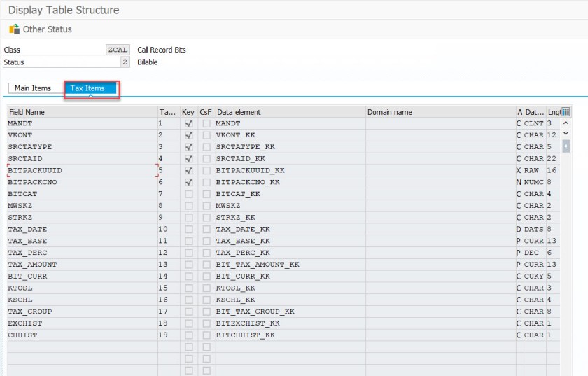The image size is (588, 376).
Task: Click data type NUMC cell
Action: [x=534, y=182]
